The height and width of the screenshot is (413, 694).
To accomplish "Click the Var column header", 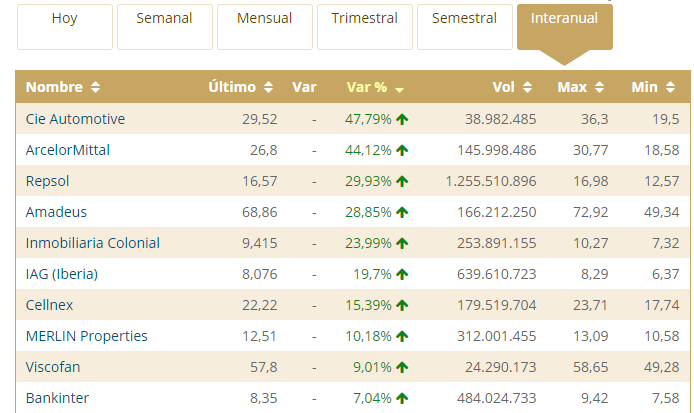I will [304, 87].
